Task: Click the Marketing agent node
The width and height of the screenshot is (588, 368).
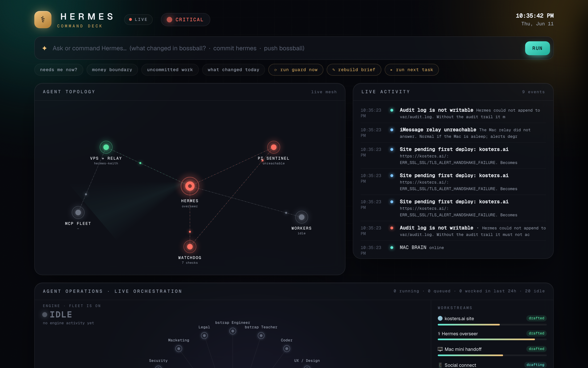Action: [179, 349]
